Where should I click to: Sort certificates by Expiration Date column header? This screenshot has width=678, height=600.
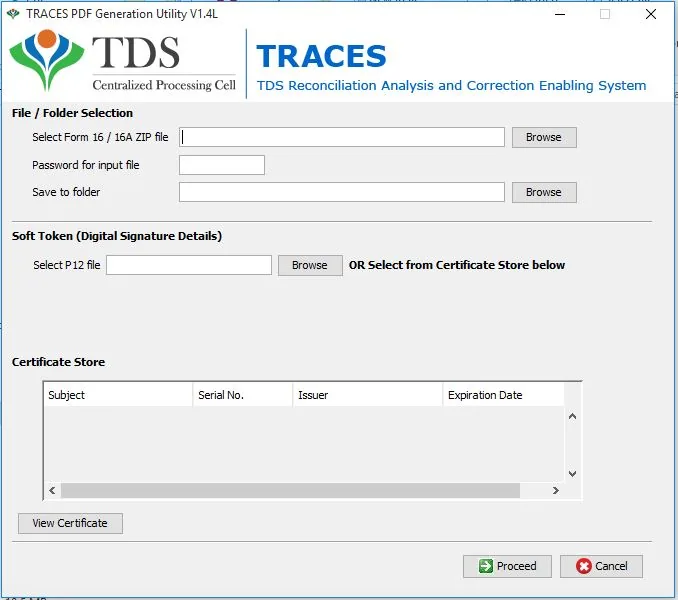(503, 395)
